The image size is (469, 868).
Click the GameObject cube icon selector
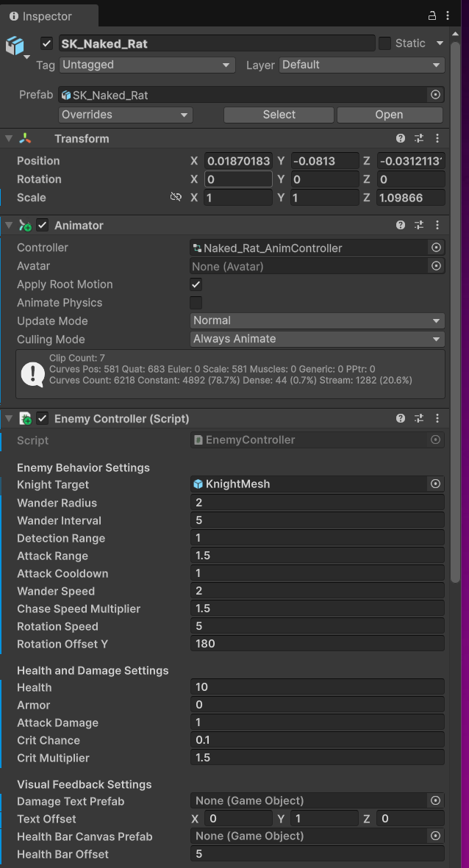click(x=15, y=46)
